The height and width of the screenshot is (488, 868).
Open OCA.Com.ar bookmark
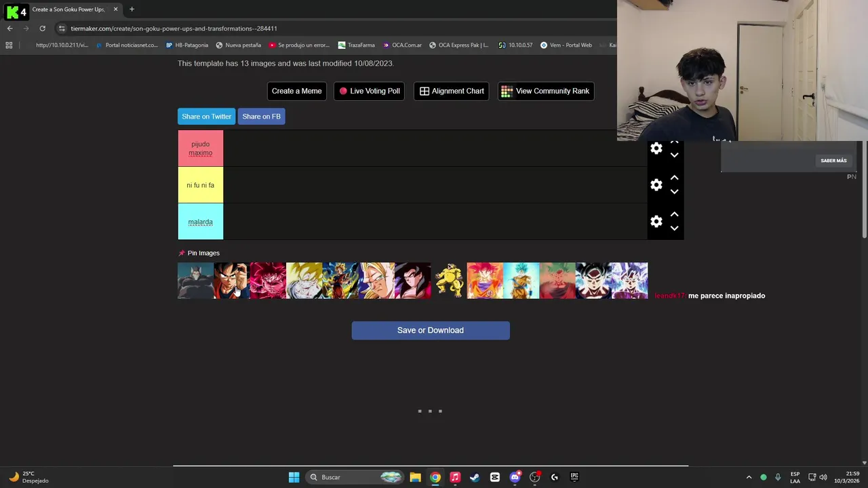(402, 45)
